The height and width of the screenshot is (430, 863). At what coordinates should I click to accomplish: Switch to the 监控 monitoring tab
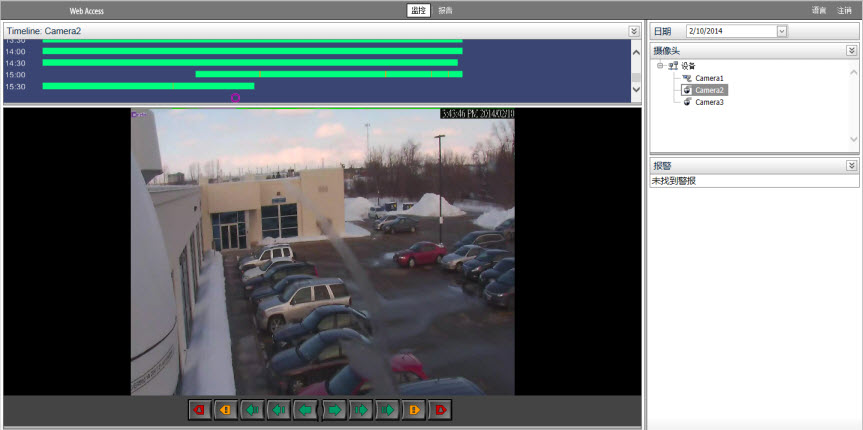(418, 10)
